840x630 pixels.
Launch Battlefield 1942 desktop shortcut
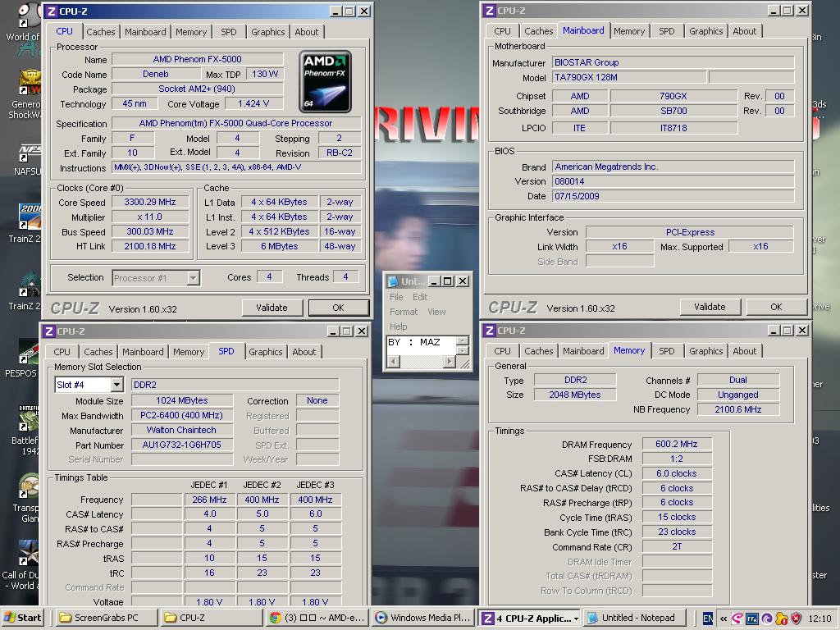(x=30, y=419)
